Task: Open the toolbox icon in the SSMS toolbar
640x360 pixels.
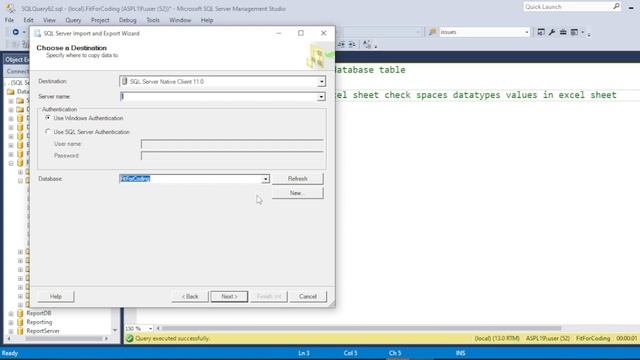Action: coord(563,32)
